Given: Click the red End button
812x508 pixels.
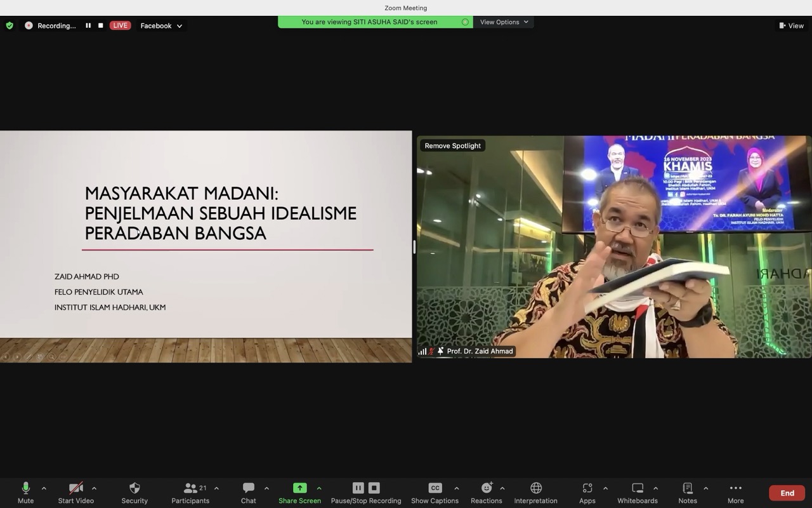Looking at the screenshot, I should 787,493.
